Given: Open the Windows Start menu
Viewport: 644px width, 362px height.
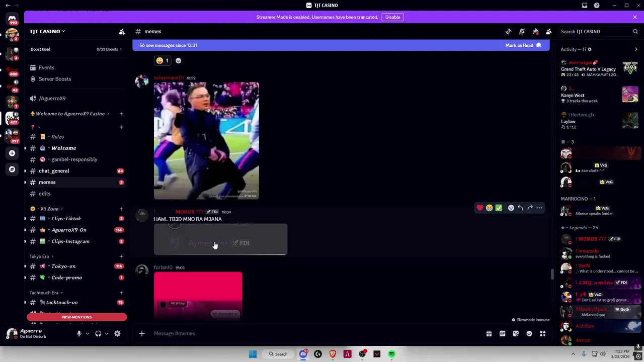Looking at the screenshot, I should [x=253, y=354].
